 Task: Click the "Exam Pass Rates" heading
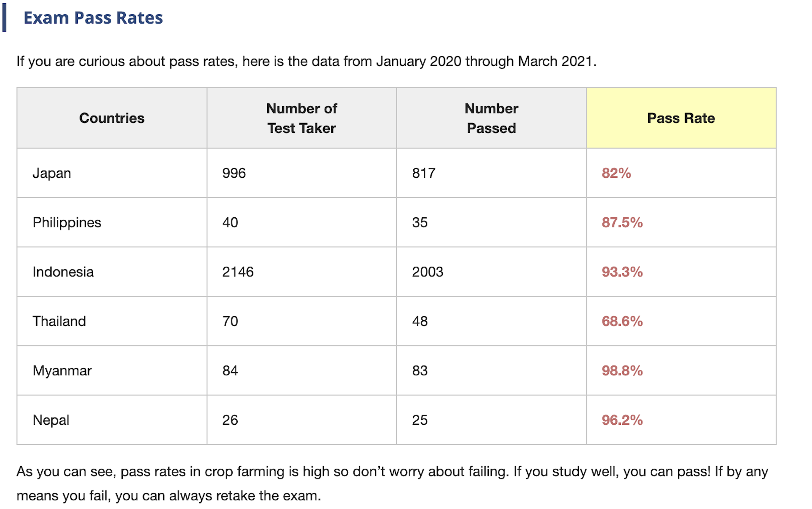pos(93,18)
